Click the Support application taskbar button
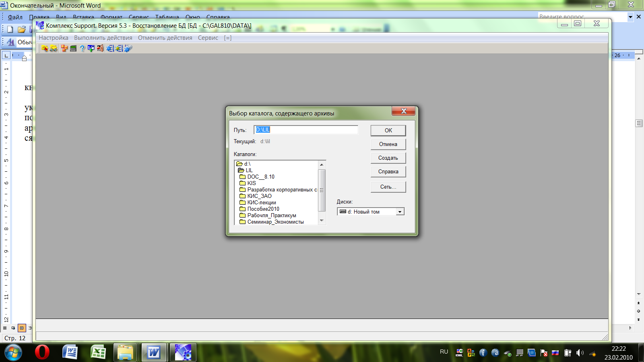Screen dimensions: 644x362 (x=183, y=352)
